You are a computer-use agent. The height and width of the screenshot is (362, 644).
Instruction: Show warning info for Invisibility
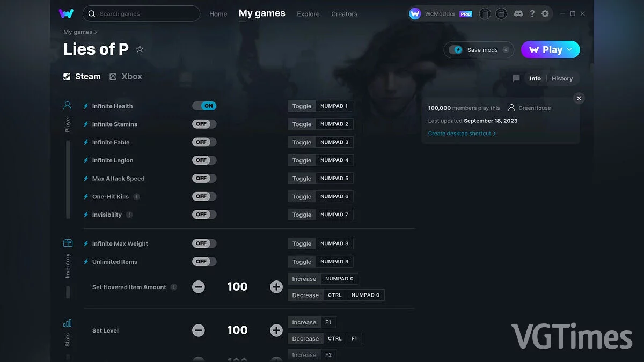point(129,215)
